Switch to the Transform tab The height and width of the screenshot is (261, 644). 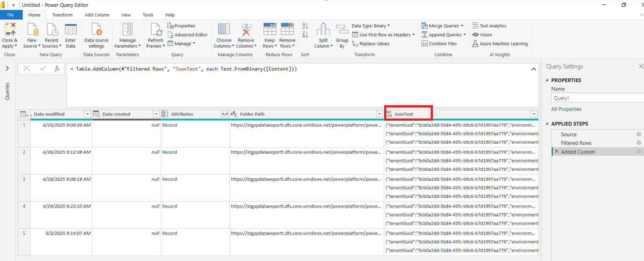point(62,15)
